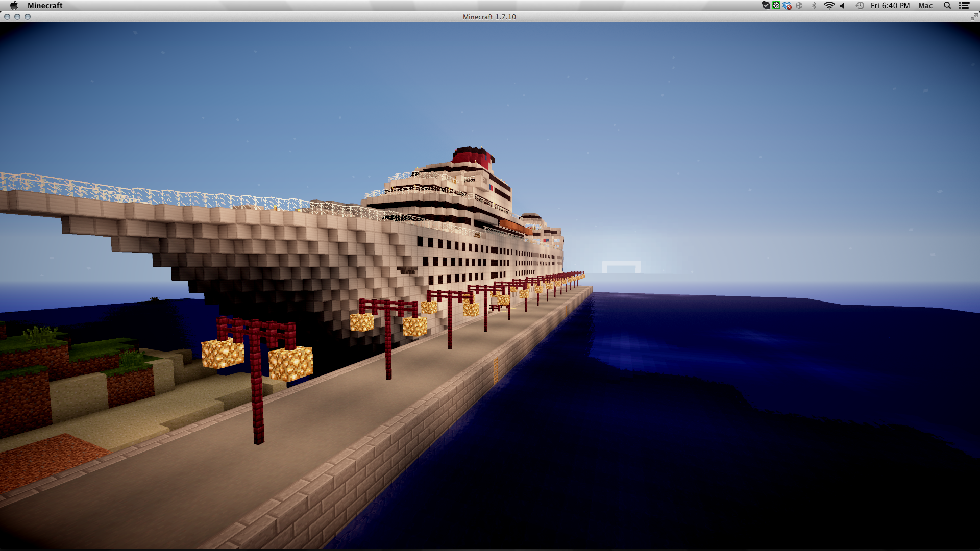Open the Dropbox menu bar icon
980x551 pixels.
pyautogui.click(x=787, y=5)
